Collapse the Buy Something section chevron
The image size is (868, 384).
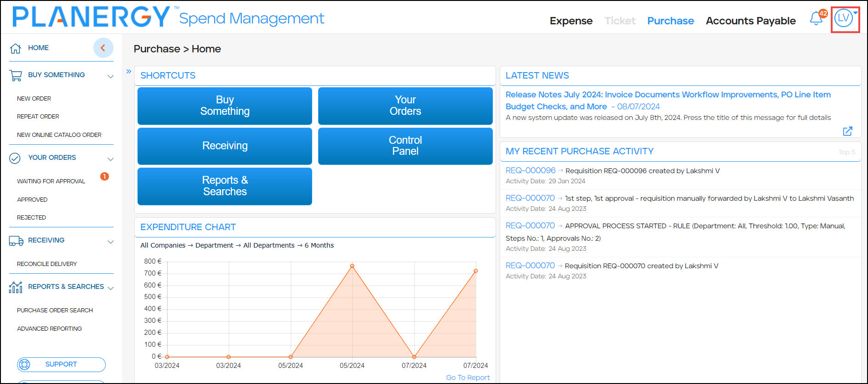(x=110, y=76)
